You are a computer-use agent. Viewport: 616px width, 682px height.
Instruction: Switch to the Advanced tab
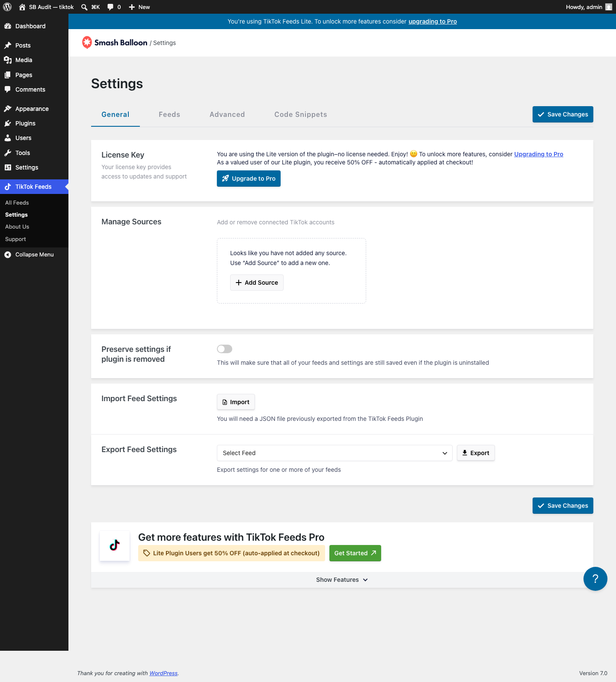click(x=227, y=115)
